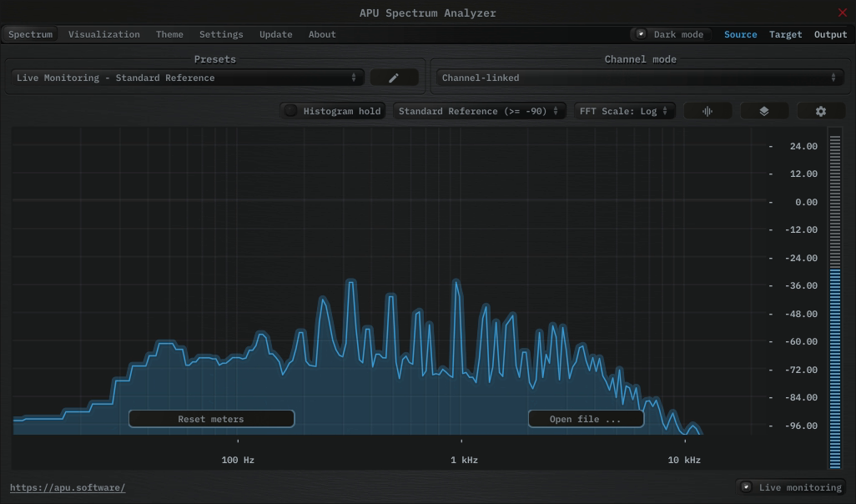The width and height of the screenshot is (856, 504).
Task: Close the analyzer with the red X
Action: (842, 13)
